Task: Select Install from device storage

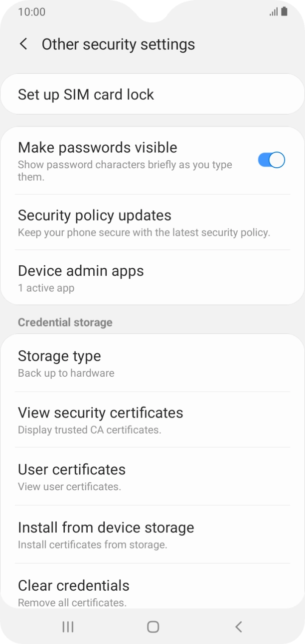Action: 152,534
